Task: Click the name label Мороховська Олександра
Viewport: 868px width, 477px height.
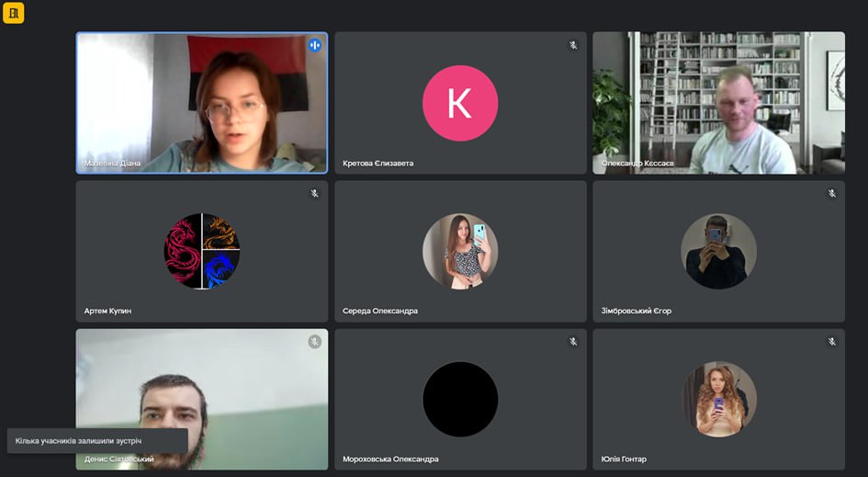Action: [x=390, y=460]
